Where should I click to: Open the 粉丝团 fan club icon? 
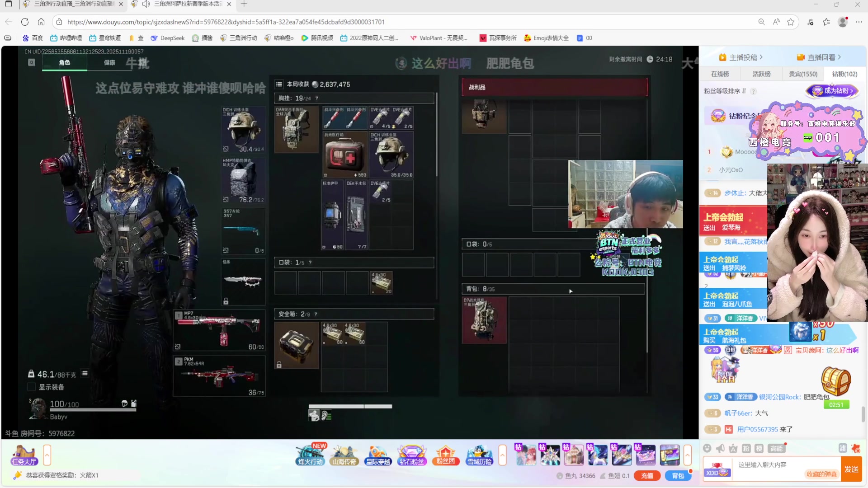click(445, 455)
